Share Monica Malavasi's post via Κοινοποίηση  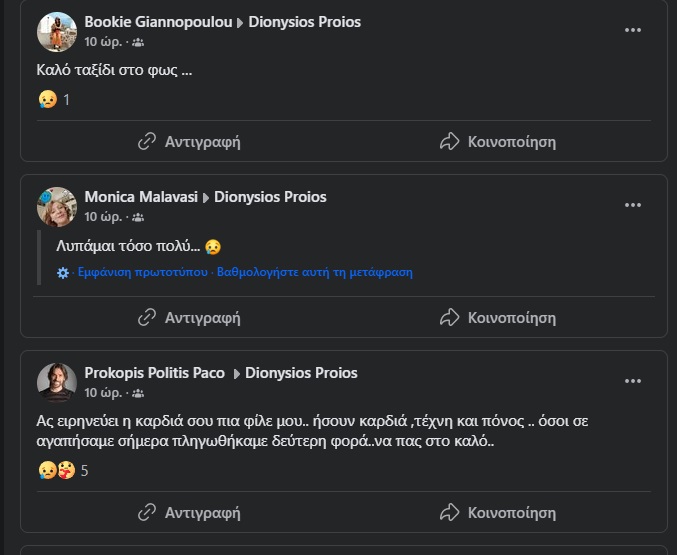[497, 317]
